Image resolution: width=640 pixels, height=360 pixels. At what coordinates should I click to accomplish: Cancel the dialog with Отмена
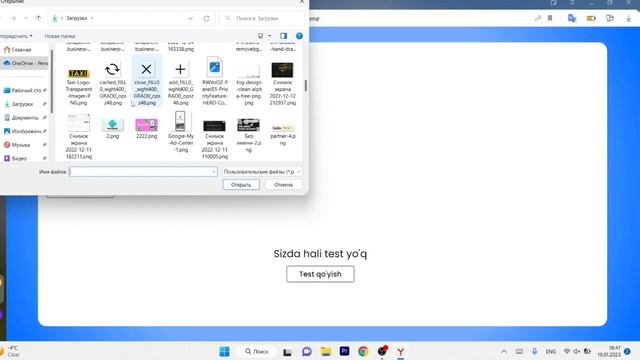coord(283,185)
